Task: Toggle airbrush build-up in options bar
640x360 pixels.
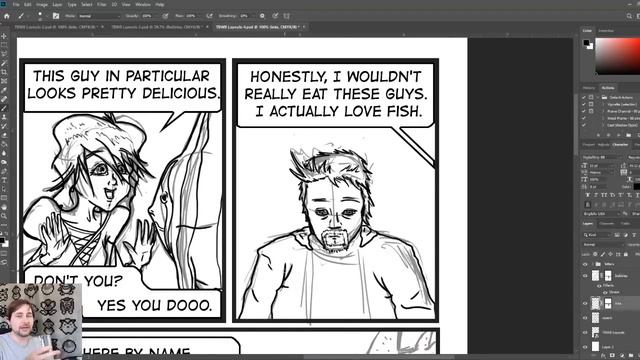Action: click(x=209, y=16)
